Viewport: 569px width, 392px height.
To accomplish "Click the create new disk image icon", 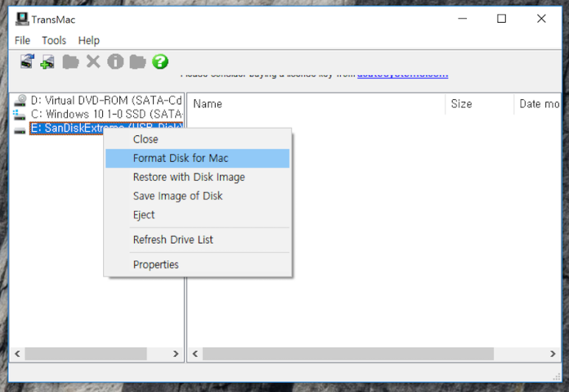I will (x=48, y=62).
